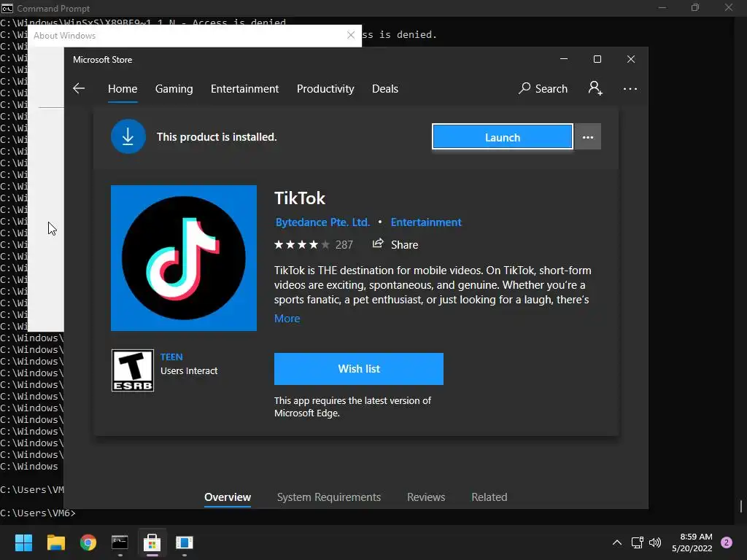The width and height of the screenshot is (747, 560).
Task: Close the About Windows dialog
Action: click(x=351, y=35)
